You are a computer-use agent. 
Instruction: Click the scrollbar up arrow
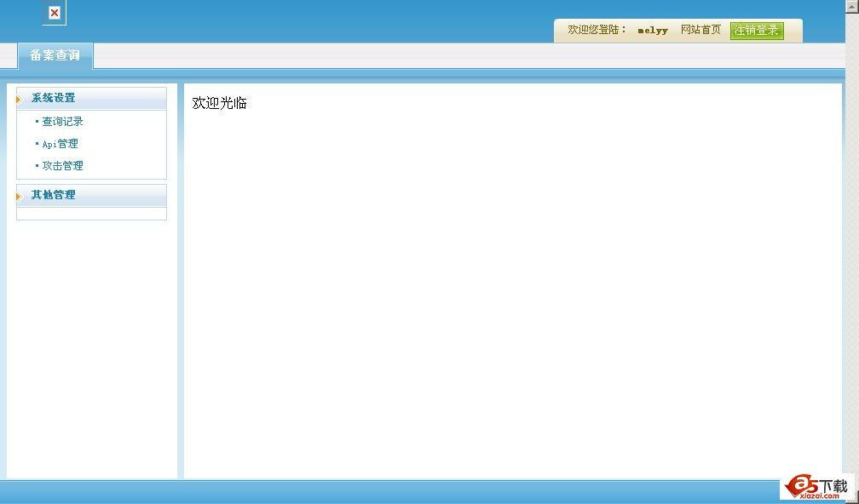(852, 5)
